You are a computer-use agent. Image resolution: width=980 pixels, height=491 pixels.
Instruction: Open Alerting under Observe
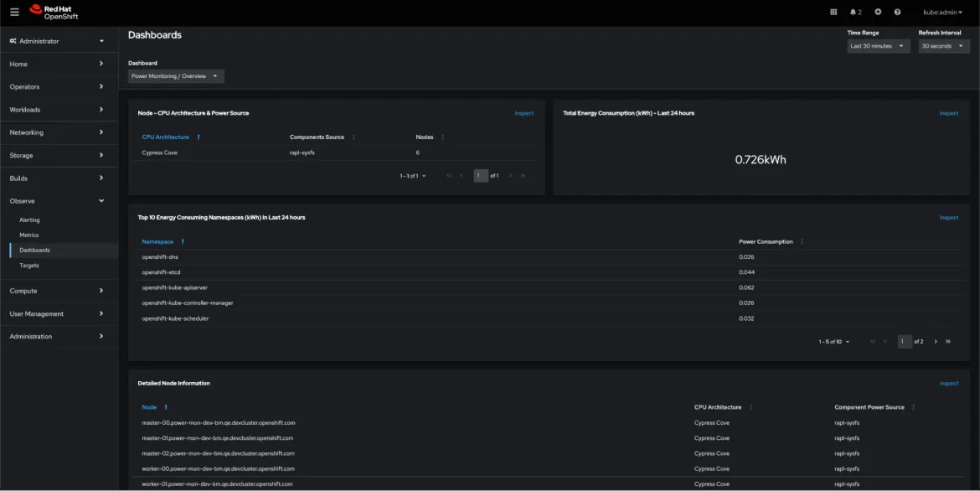pyautogui.click(x=29, y=220)
